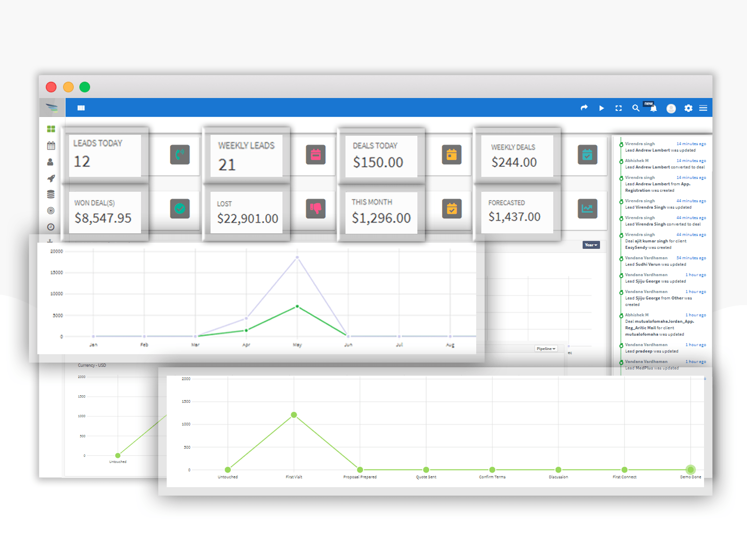This screenshot has width=747, height=560.
Task: Click the Discussion data point
Action: click(558, 469)
